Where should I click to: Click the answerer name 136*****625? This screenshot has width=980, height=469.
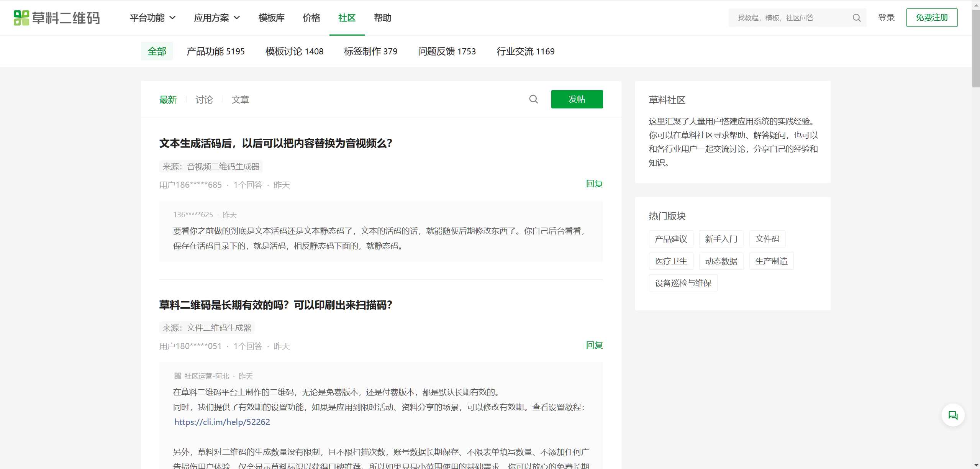point(193,215)
